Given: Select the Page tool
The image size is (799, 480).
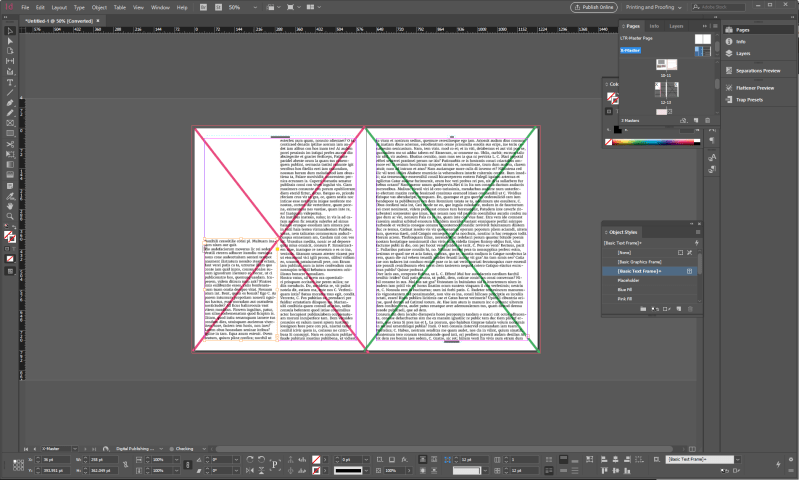Looking at the screenshot, I should coord(10,51).
